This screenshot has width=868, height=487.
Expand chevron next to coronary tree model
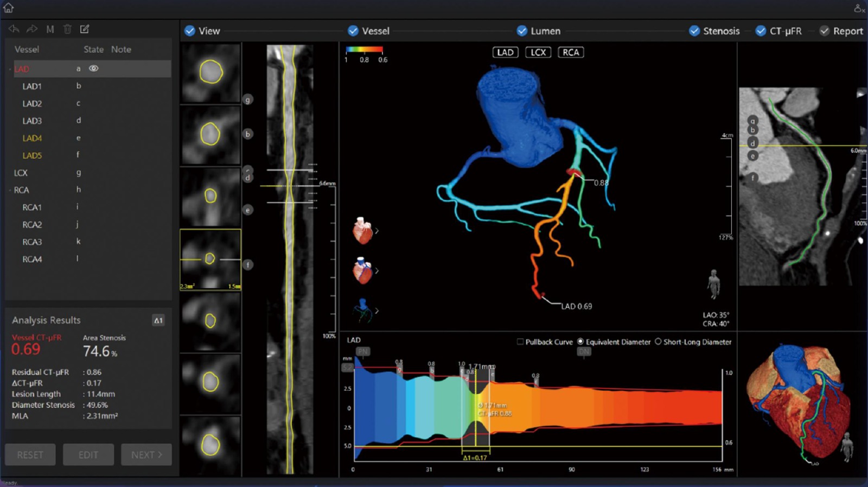coord(376,311)
